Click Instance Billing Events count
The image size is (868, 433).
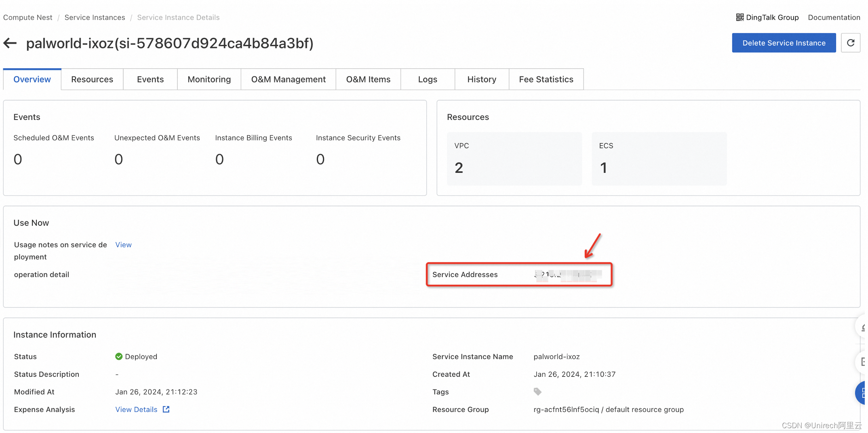[219, 159]
